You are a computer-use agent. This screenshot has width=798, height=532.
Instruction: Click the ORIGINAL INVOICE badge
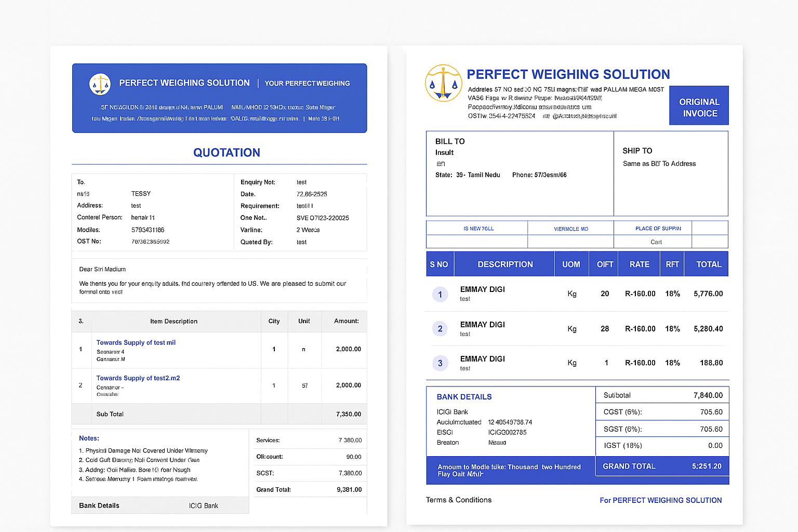click(x=699, y=105)
